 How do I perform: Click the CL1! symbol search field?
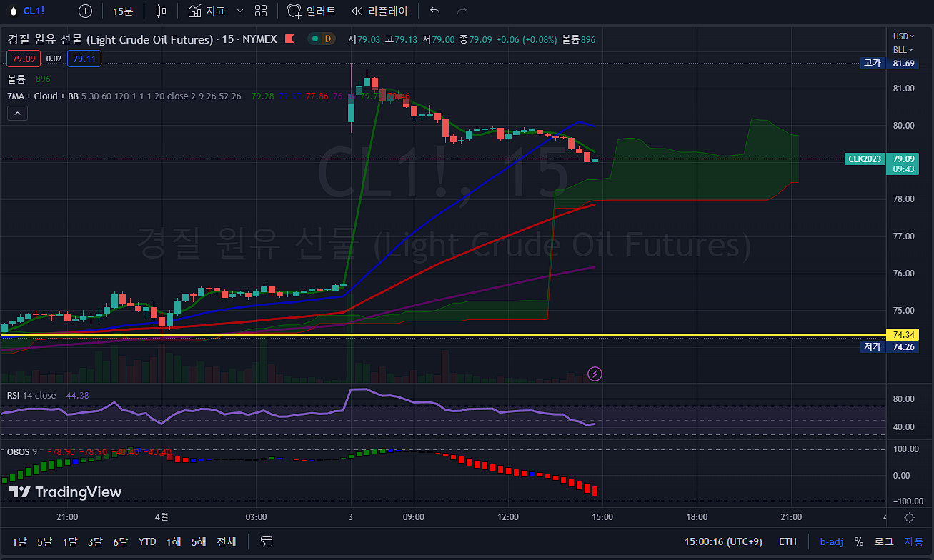tap(34, 11)
